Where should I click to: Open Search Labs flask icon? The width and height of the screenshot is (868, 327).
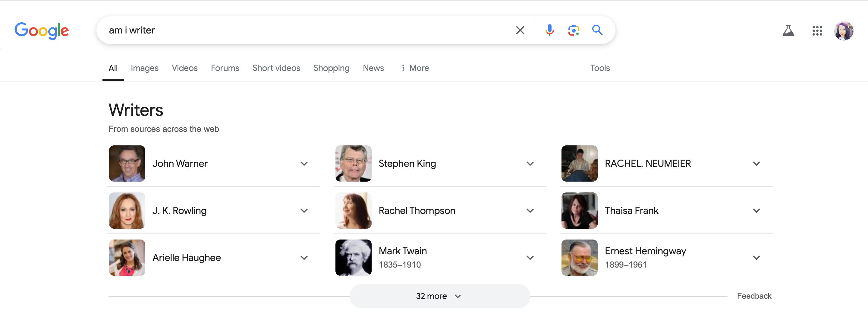(788, 31)
